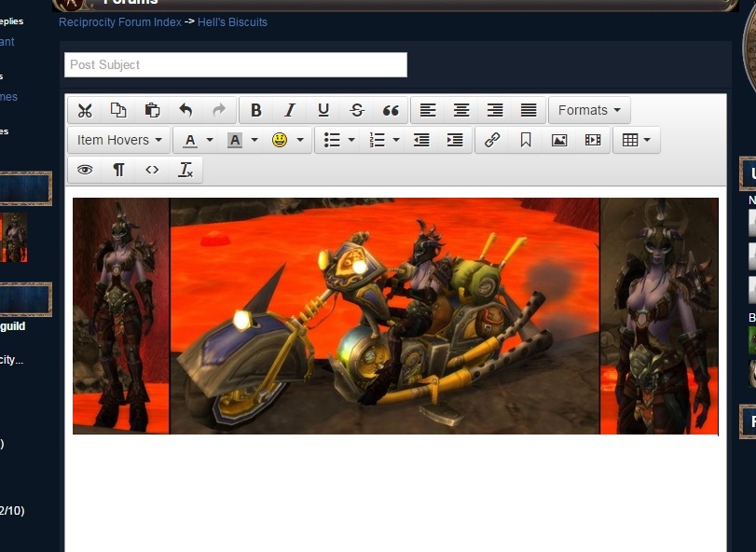This screenshot has height=552, width=756.
Task: Expand the text color picker arrow
Action: [210, 140]
